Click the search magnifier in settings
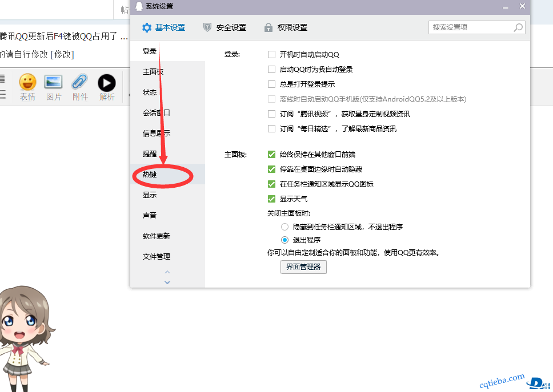This screenshot has height=392, width=553. [x=518, y=27]
